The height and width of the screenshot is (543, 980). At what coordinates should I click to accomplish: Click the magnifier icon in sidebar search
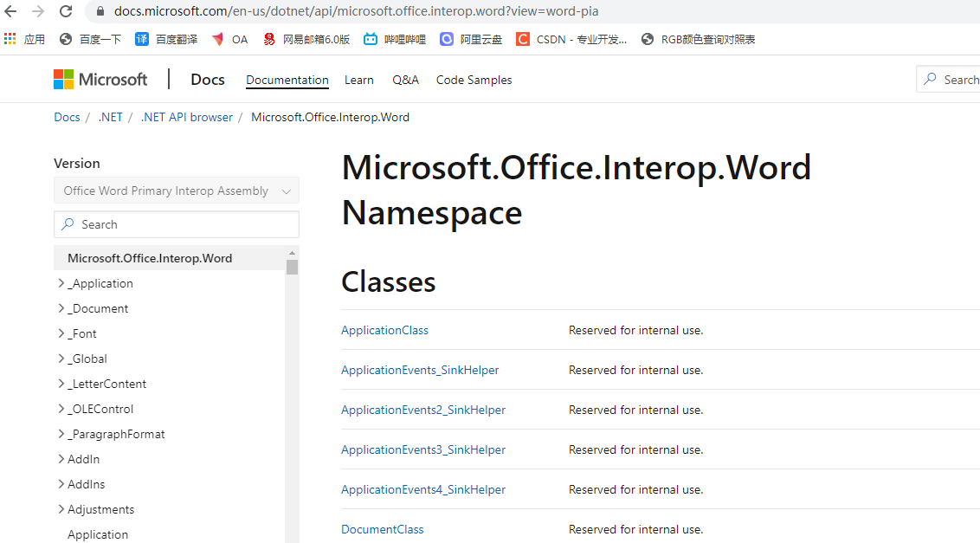(x=68, y=224)
